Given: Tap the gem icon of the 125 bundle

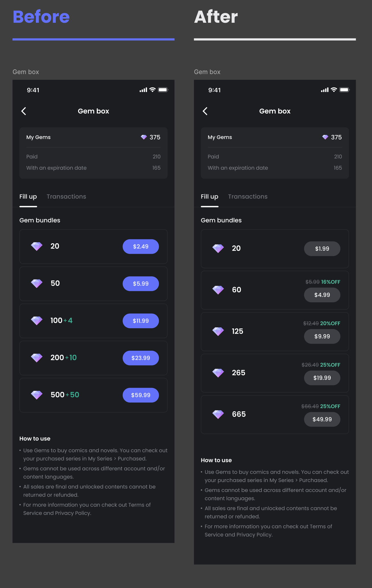Looking at the screenshot, I should [x=218, y=331].
